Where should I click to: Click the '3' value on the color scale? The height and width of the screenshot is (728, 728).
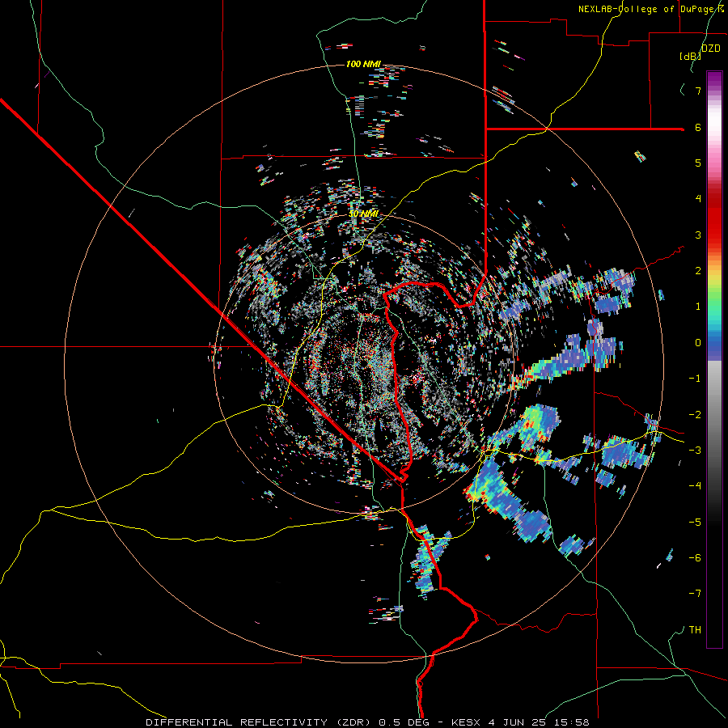pos(698,235)
